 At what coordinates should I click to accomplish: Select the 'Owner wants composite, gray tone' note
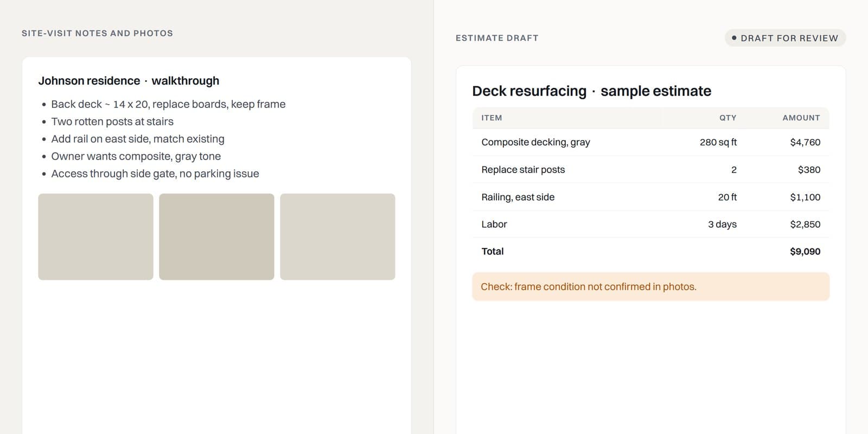[136, 156]
